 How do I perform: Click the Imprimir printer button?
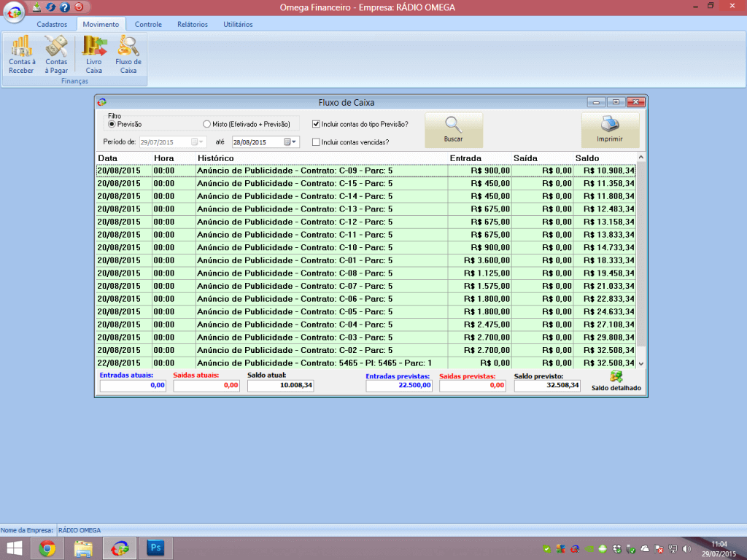[x=610, y=131]
